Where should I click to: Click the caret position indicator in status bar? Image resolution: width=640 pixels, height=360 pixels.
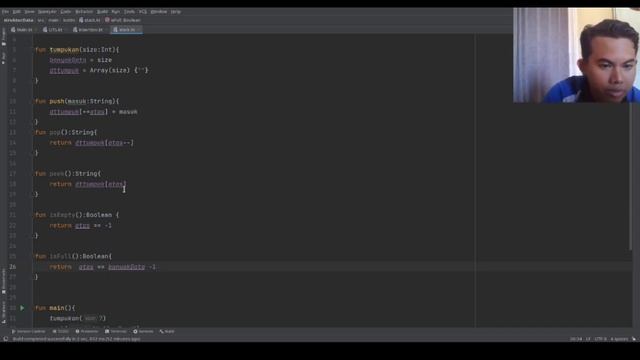(x=576, y=339)
